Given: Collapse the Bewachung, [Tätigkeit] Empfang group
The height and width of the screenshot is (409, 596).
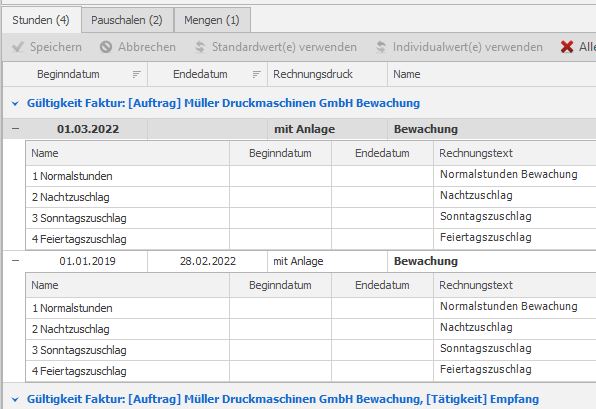Looking at the screenshot, I should 15,399.
